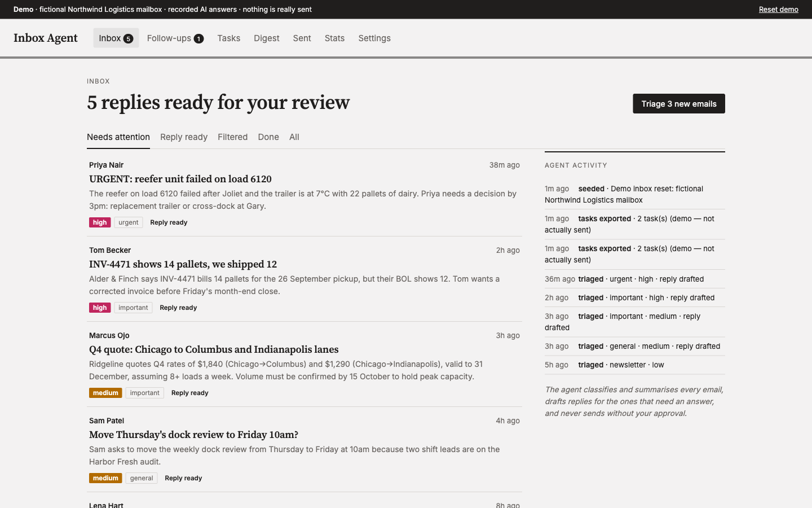Click sender name Marcus Ojo
Screen dimensions: 812x508
(109, 335)
